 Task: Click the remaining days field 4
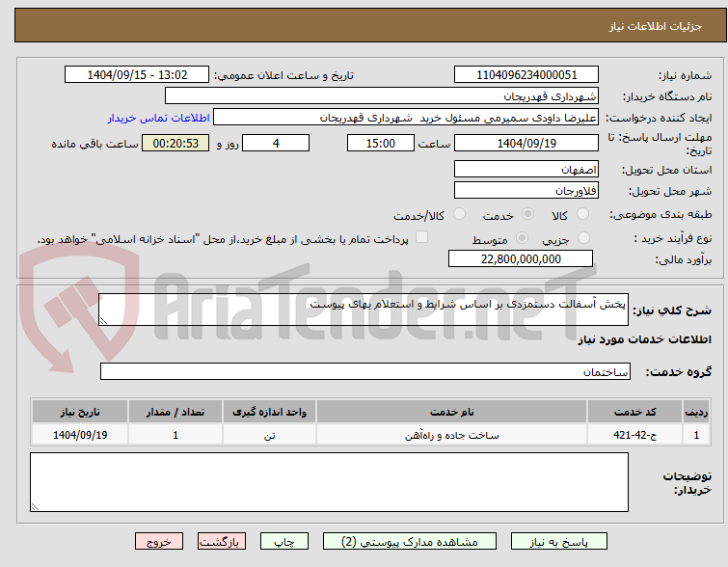[x=276, y=143]
